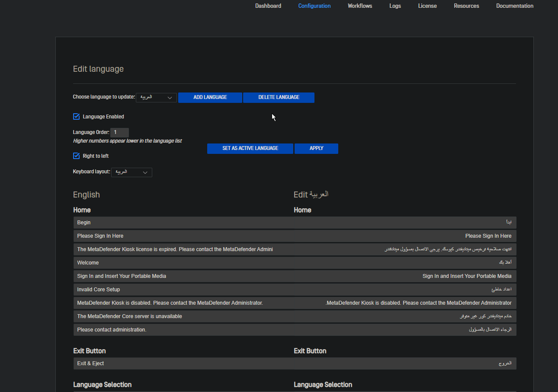Click the APPLY button
The height and width of the screenshot is (392, 558).
click(x=317, y=148)
